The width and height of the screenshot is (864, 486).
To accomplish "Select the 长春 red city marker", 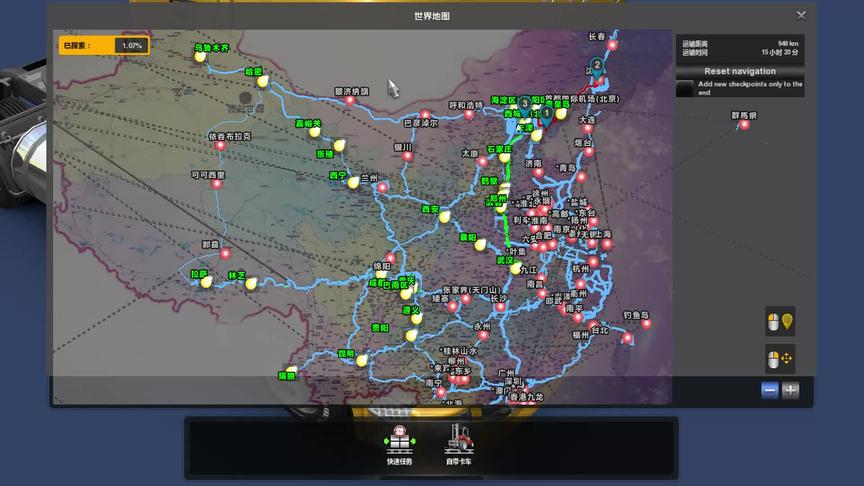I will pos(612,46).
